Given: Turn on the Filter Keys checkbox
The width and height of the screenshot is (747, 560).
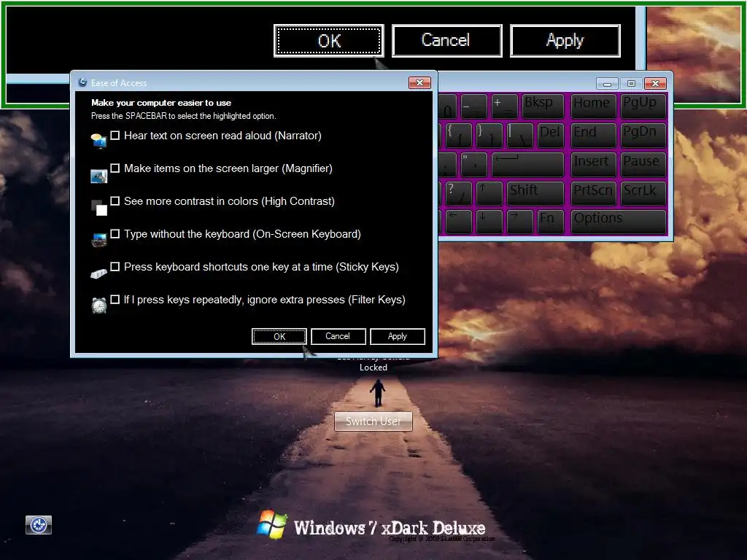Looking at the screenshot, I should (115, 300).
